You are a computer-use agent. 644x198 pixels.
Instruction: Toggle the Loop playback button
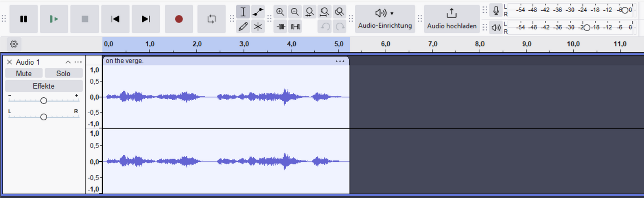(x=212, y=19)
